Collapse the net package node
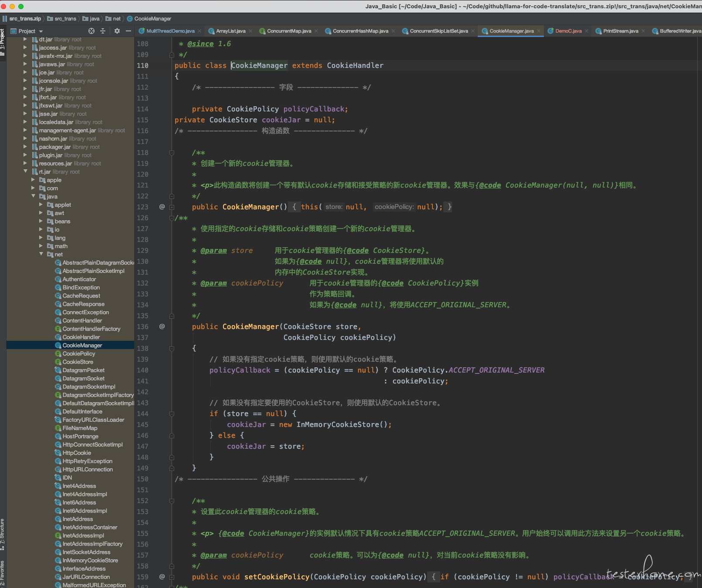 (x=41, y=254)
